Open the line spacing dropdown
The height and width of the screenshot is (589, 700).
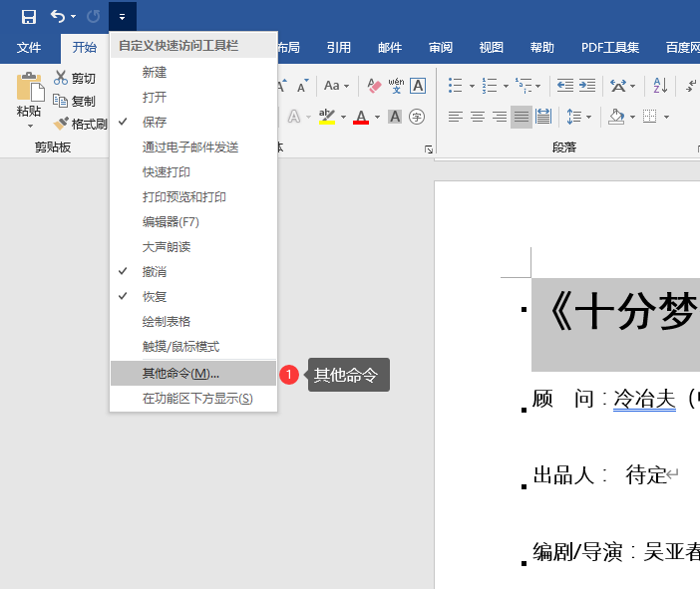578,117
